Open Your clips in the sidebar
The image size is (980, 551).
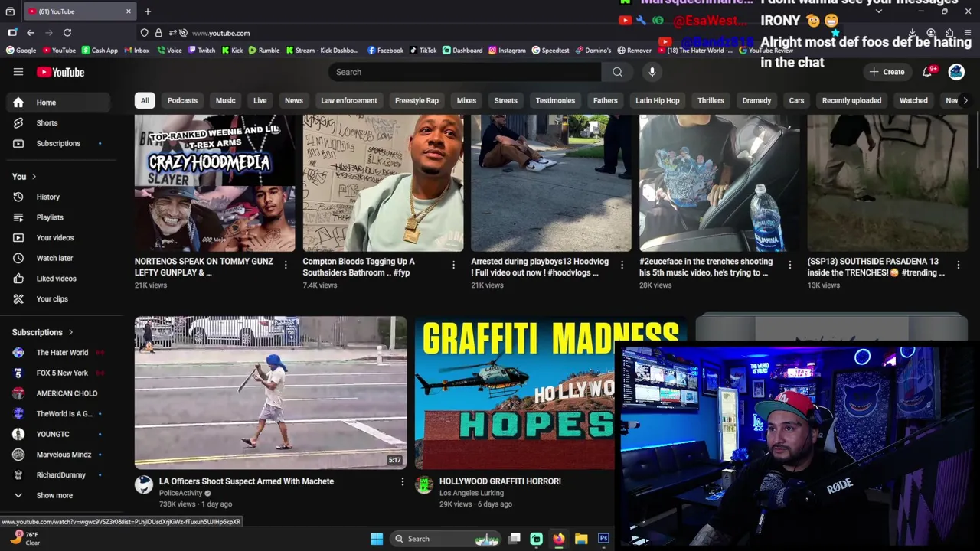[x=60, y=299]
